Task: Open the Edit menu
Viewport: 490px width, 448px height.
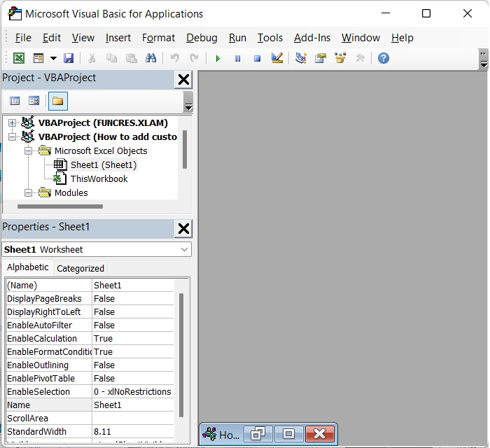Action: [52, 38]
